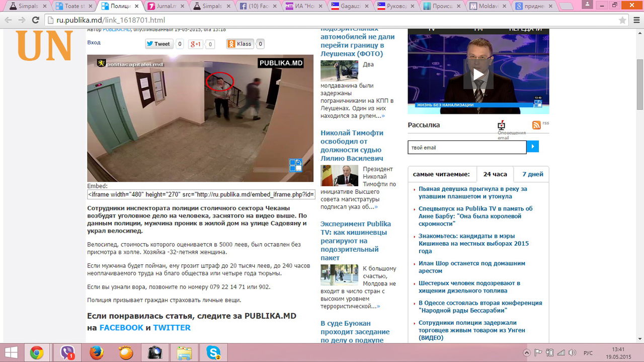Open 'Илан Шор останется' news link

click(x=472, y=267)
